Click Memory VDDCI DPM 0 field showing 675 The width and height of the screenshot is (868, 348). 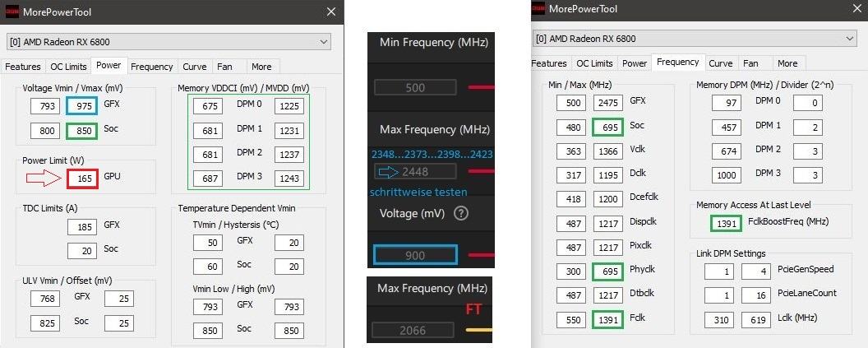[208, 106]
